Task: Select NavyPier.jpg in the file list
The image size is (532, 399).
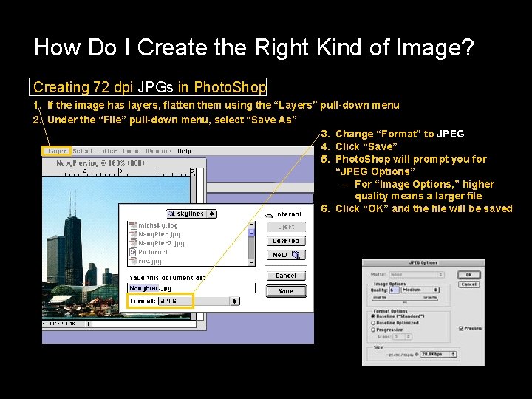Action: [160, 234]
